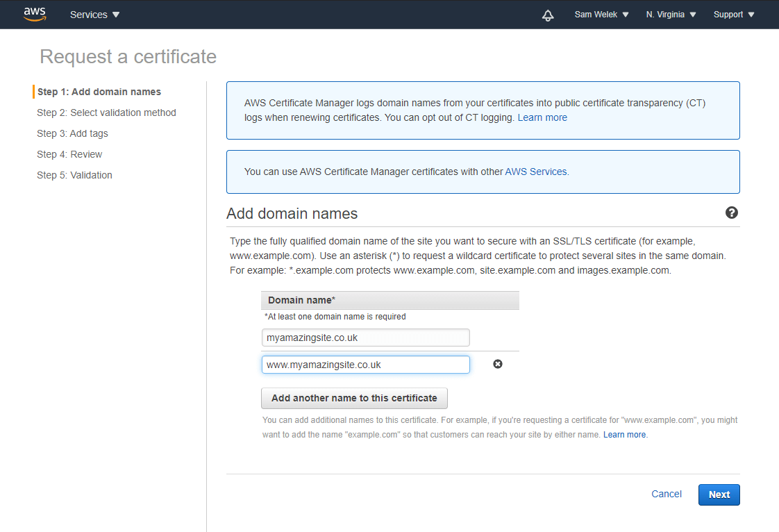Click the AWS logo home icon
Viewport: 779px width, 532px height.
coord(35,15)
